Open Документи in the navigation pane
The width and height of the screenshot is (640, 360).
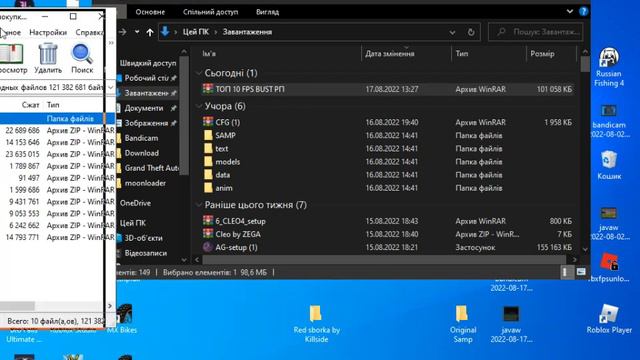pyautogui.click(x=144, y=108)
